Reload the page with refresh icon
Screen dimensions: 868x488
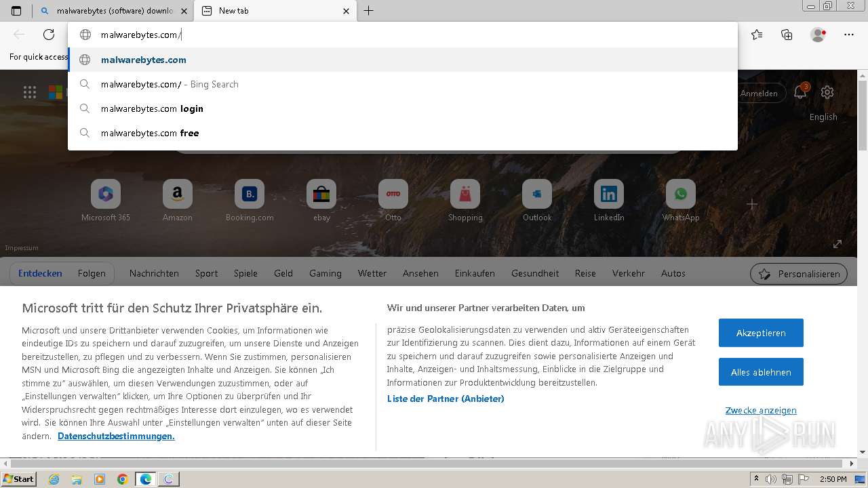tap(49, 35)
